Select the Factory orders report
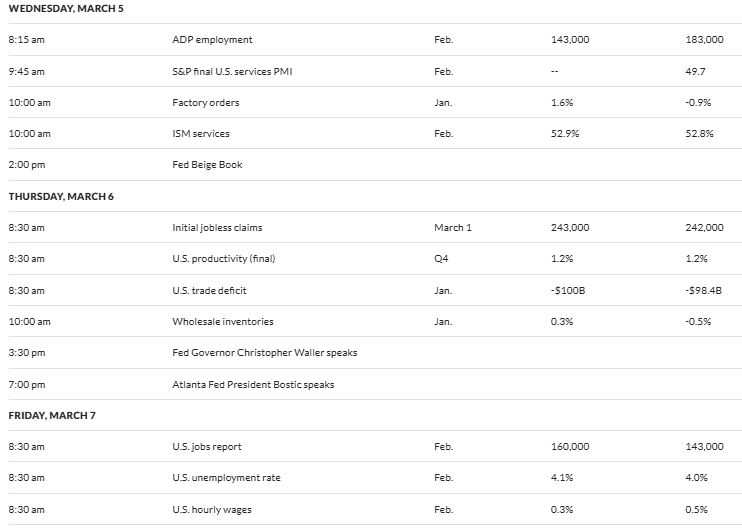 [x=206, y=103]
